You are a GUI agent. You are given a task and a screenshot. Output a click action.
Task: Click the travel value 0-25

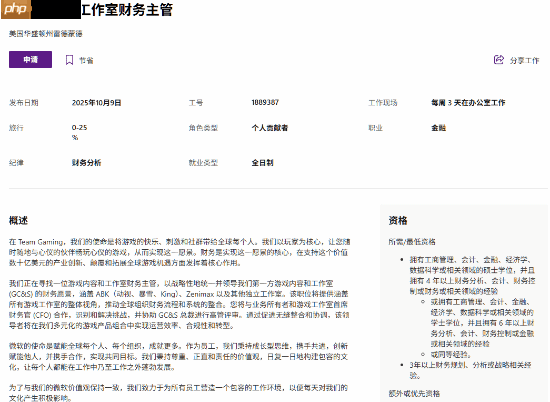79,128
